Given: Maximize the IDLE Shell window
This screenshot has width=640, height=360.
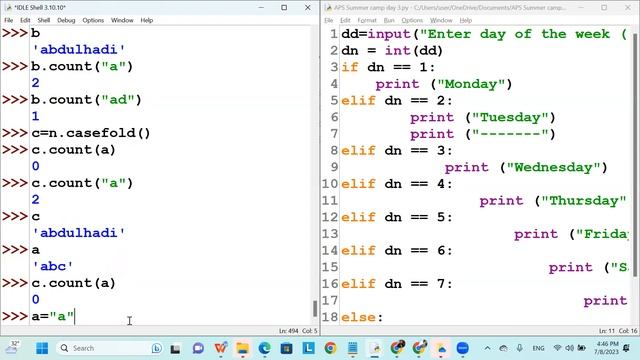Looking at the screenshot, I should 284,7.
